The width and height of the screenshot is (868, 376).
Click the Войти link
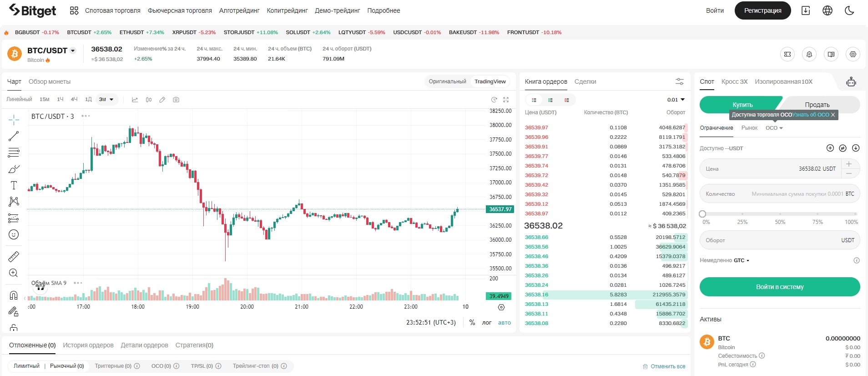715,10
